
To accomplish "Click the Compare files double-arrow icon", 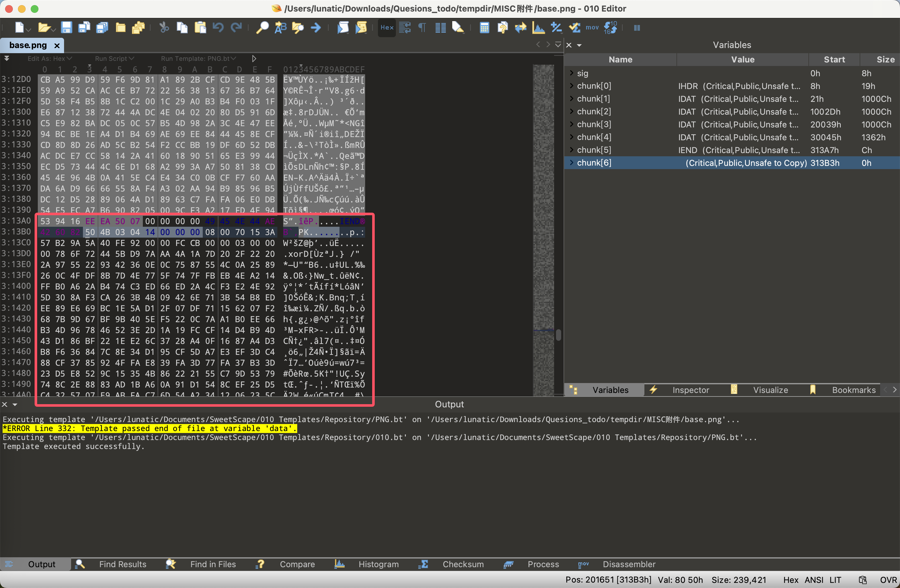I will pos(520,28).
